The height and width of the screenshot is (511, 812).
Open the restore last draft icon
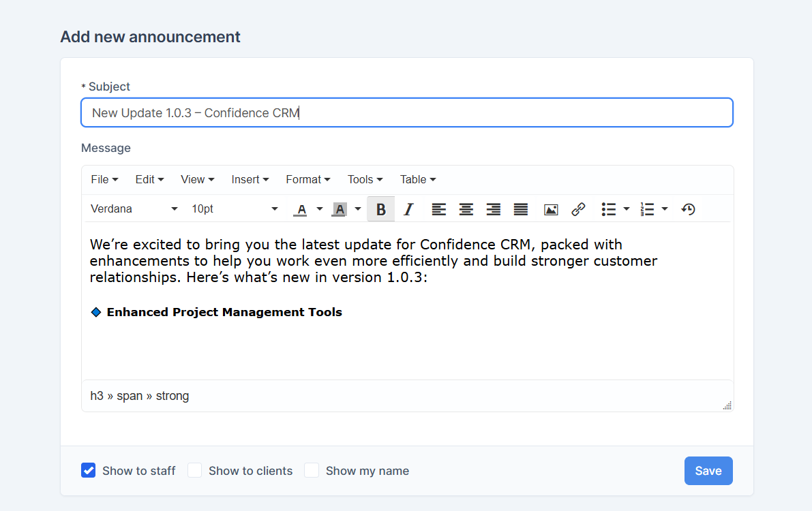point(688,209)
